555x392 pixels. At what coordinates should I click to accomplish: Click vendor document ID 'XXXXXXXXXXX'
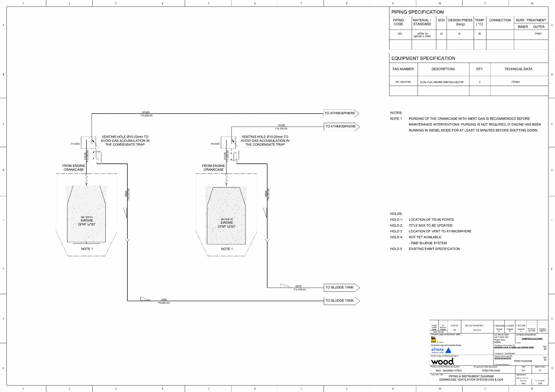[x=503, y=358]
